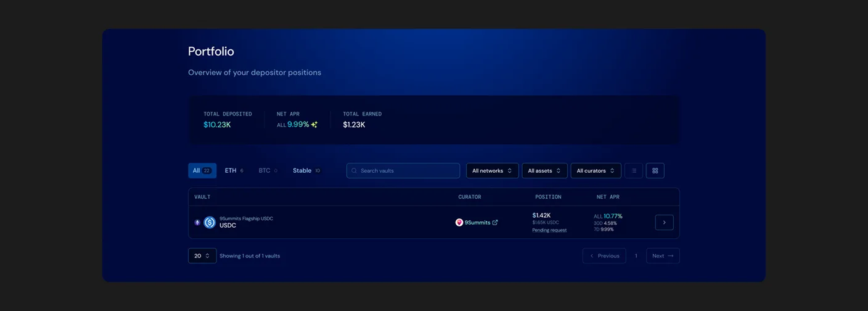The height and width of the screenshot is (311, 868).
Task: Click the Ethereum network badge on USDC row
Action: pyautogui.click(x=197, y=222)
